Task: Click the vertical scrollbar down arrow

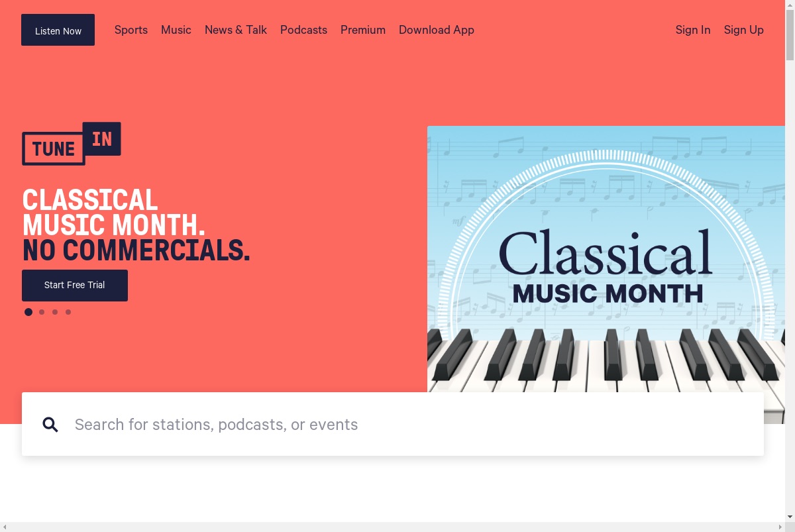Action: pos(790,516)
